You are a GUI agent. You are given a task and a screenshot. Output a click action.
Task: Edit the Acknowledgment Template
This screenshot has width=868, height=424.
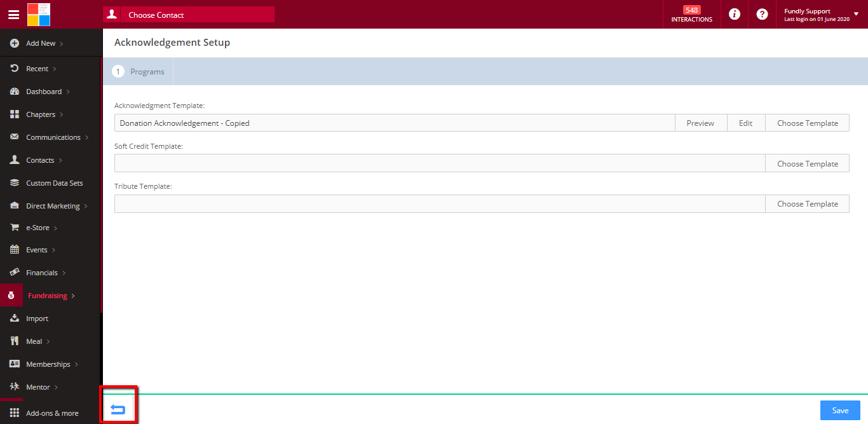pos(746,123)
